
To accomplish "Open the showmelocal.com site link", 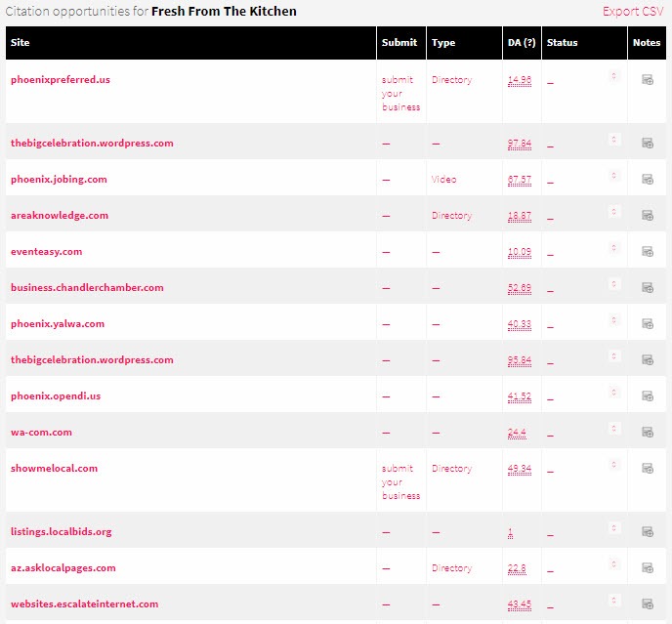I will pyautogui.click(x=54, y=469).
